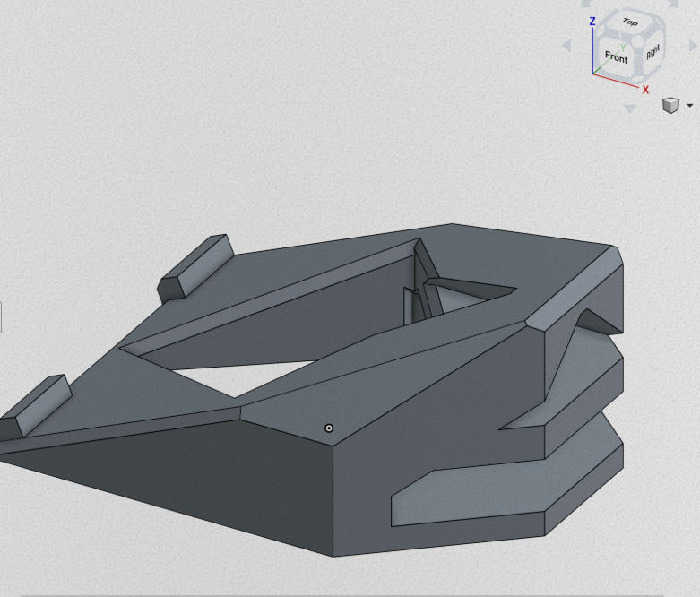This screenshot has width=700, height=597.
Task: Select the Right face of view cube
Action: tap(652, 53)
